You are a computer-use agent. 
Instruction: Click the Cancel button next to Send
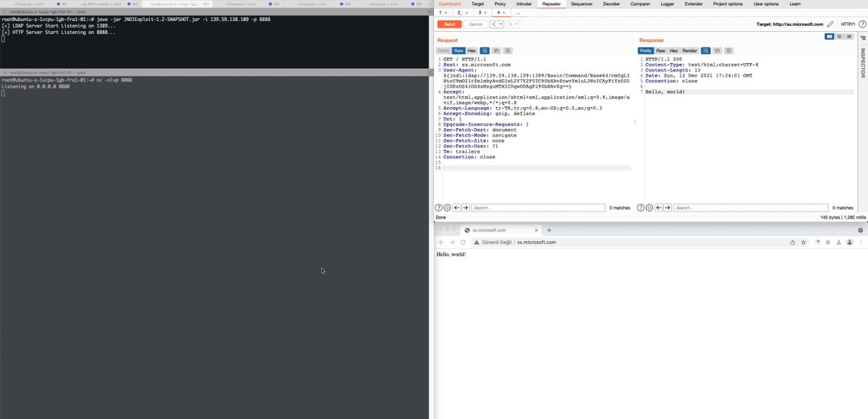click(475, 23)
